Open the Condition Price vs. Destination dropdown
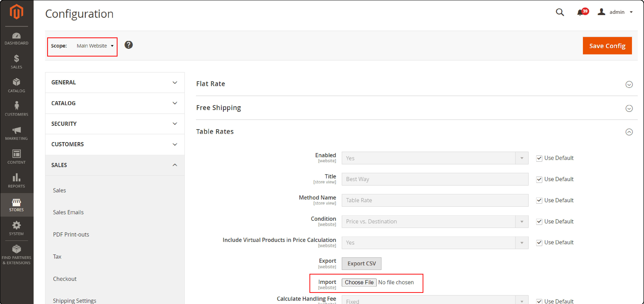Viewport: 644px width, 304px height. point(435,221)
